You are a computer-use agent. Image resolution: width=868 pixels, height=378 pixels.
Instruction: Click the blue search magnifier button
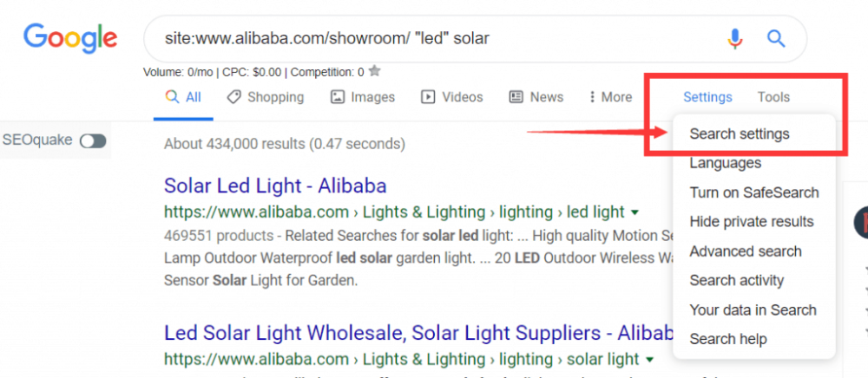(776, 39)
